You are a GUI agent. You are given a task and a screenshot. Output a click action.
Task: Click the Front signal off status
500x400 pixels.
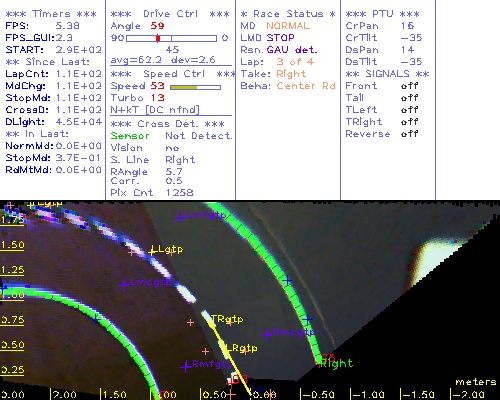click(x=409, y=86)
